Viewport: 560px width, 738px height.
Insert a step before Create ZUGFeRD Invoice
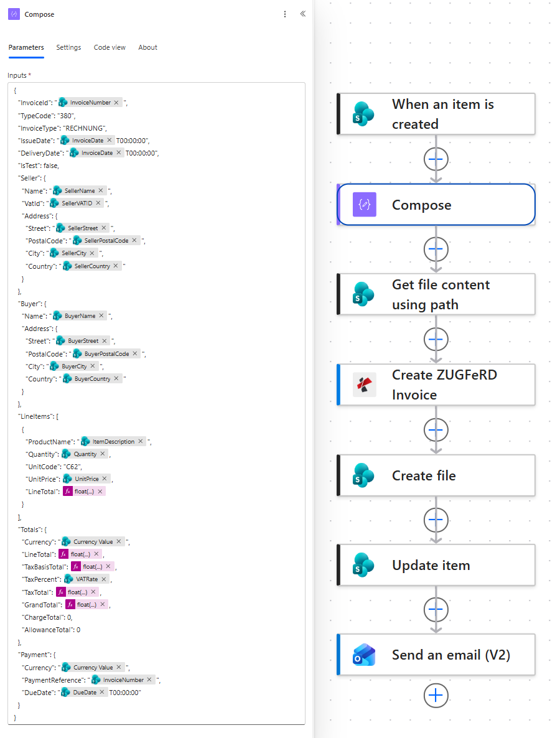point(436,339)
